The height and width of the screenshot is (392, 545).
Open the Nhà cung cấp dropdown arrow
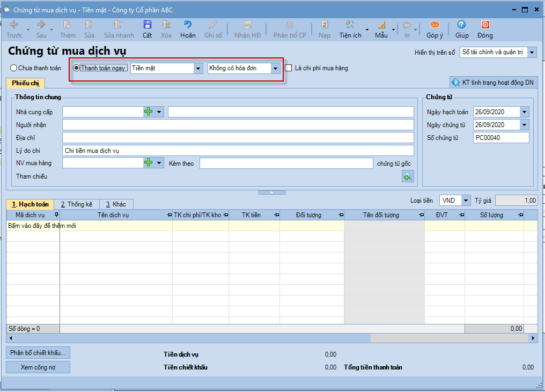(x=159, y=112)
